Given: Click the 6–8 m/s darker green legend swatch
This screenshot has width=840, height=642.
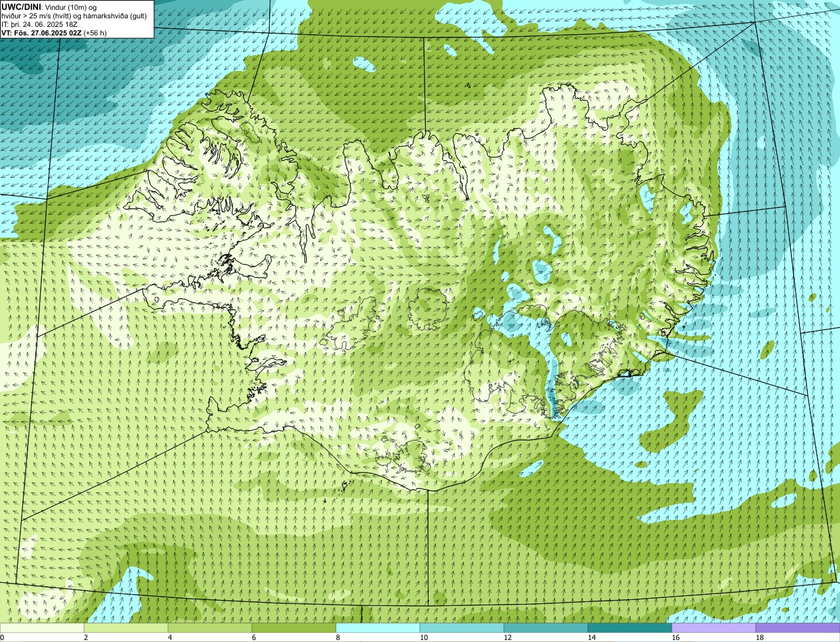Looking at the screenshot, I should (x=294, y=628).
